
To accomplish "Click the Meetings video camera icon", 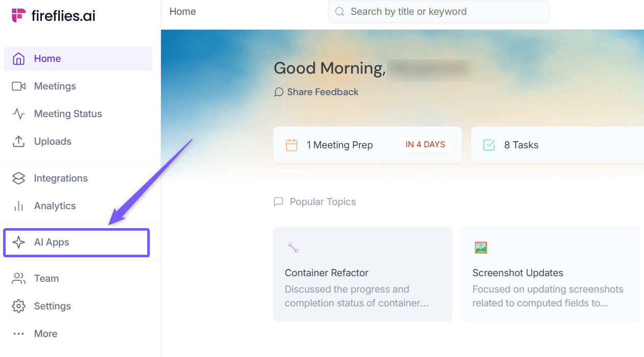I will (18, 86).
